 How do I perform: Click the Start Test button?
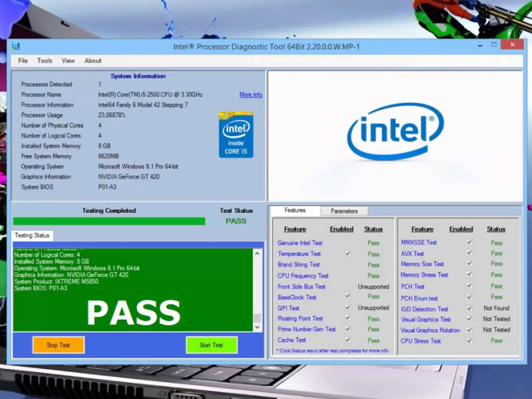211,345
